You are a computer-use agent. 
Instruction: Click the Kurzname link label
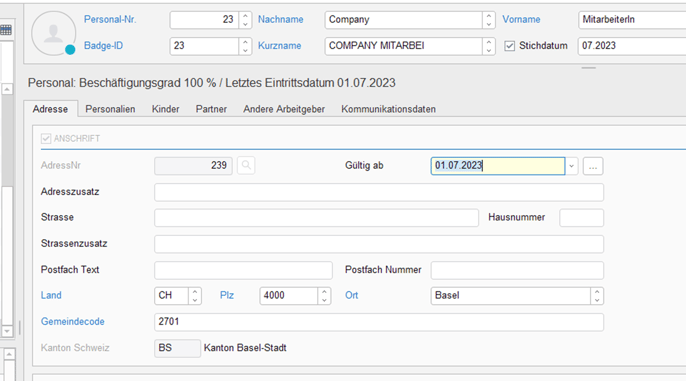(x=280, y=45)
